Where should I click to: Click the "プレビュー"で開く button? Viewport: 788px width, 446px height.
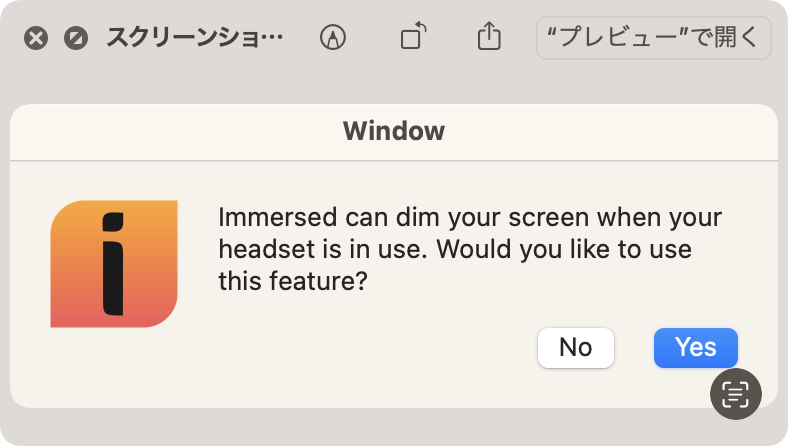tap(653, 38)
